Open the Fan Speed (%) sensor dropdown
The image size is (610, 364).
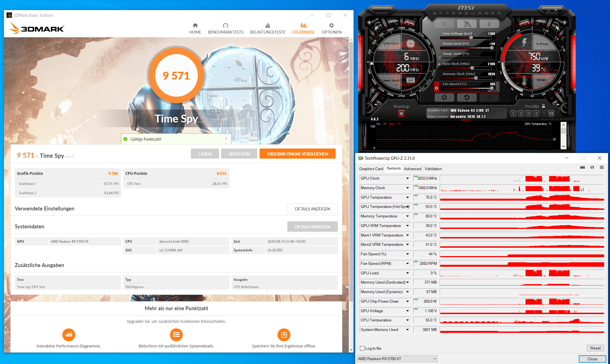407,254
